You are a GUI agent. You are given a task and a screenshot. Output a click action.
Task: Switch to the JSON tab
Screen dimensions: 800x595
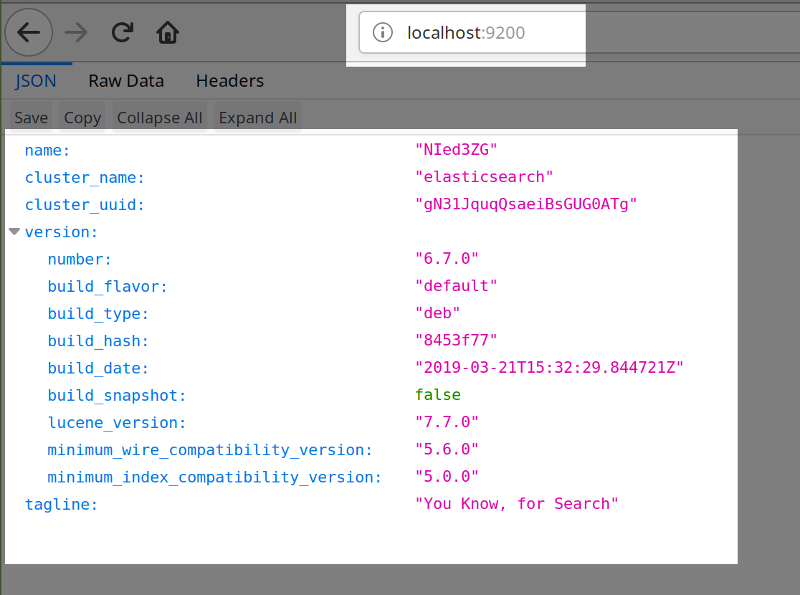click(36, 81)
